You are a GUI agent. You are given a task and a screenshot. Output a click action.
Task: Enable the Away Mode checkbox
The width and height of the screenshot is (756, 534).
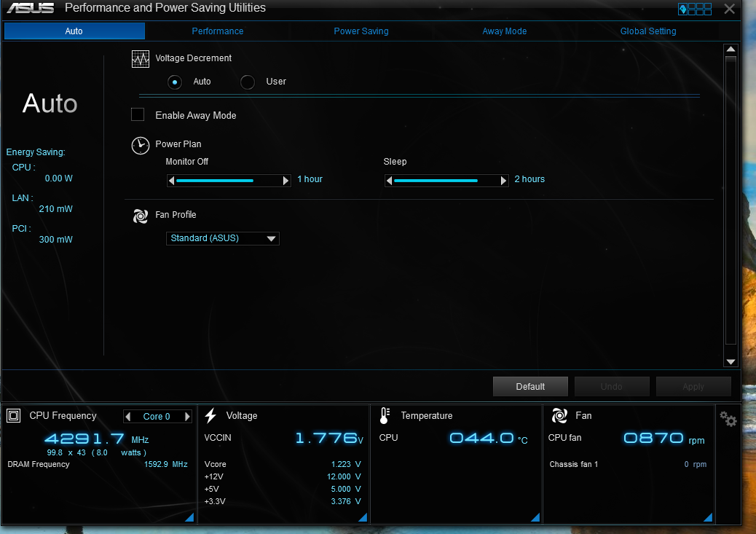(138, 115)
